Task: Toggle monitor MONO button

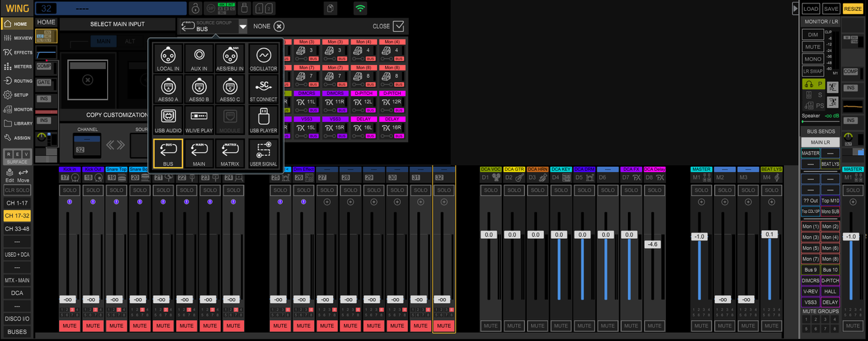Action: click(812, 59)
